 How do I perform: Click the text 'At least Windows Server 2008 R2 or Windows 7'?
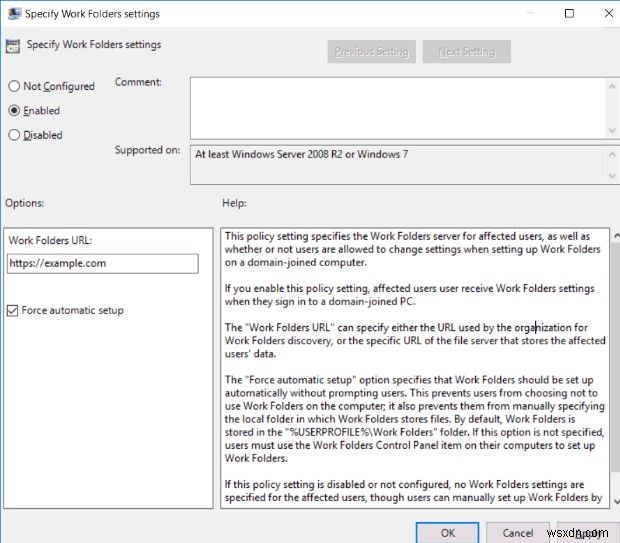301,154
